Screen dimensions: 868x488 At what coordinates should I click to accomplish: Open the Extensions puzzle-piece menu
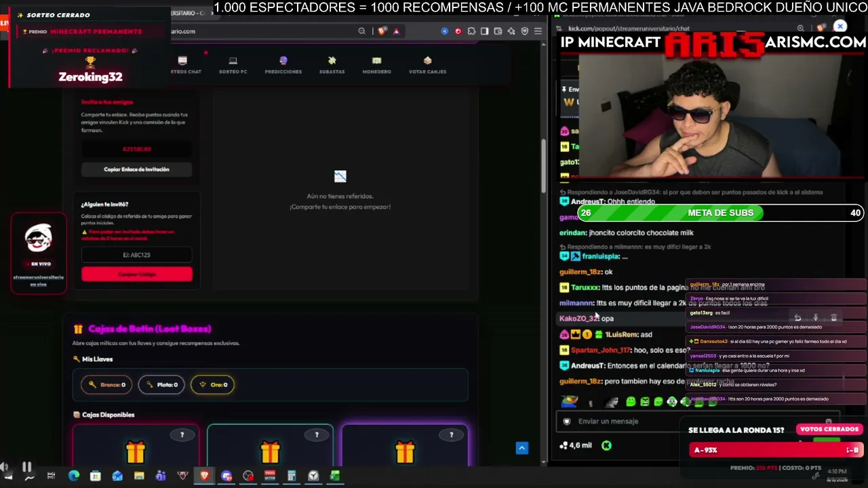point(471,31)
